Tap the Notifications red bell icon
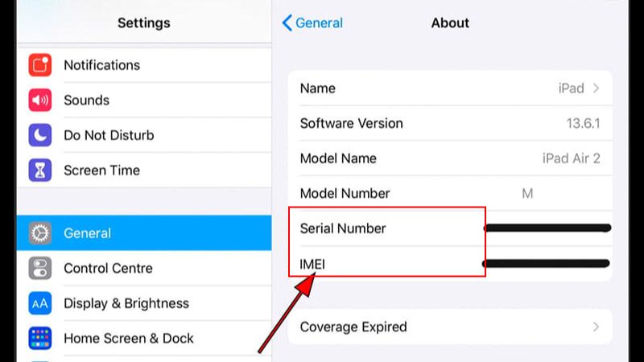The image size is (644, 362). point(40,65)
